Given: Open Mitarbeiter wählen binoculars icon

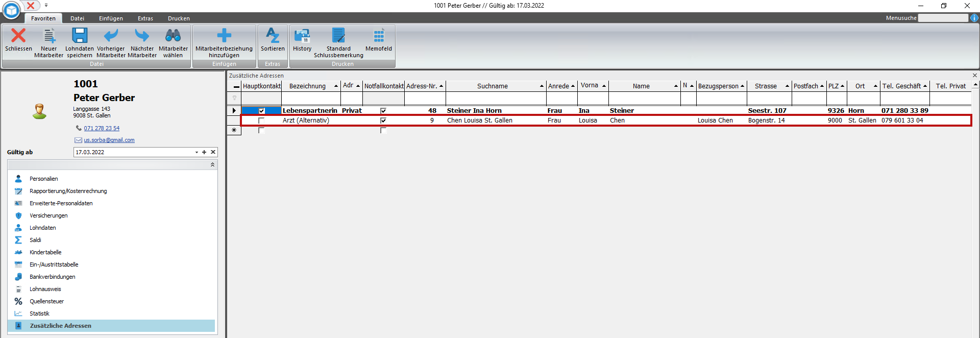Looking at the screenshot, I should 173,36.
